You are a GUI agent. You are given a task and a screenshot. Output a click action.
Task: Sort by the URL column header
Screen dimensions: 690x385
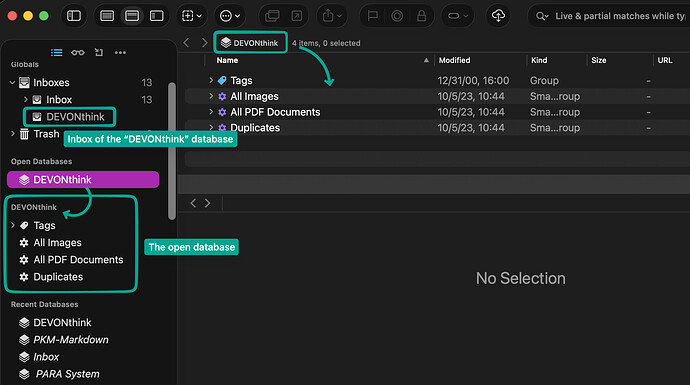[x=664, y=60]
